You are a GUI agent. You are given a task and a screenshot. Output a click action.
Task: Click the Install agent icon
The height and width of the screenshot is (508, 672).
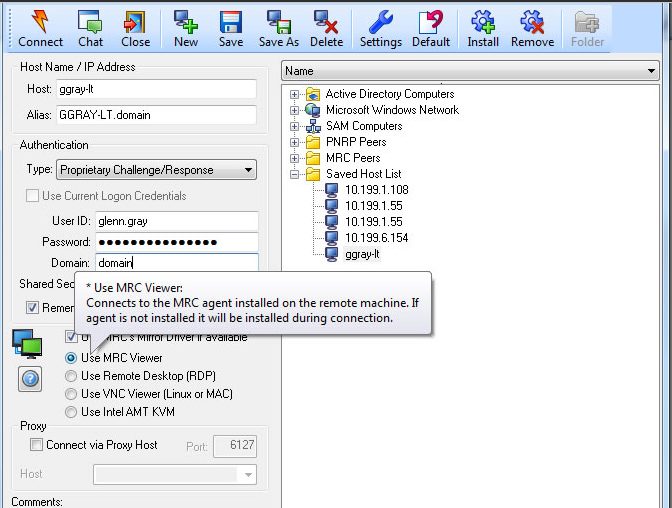coord(483,22)
